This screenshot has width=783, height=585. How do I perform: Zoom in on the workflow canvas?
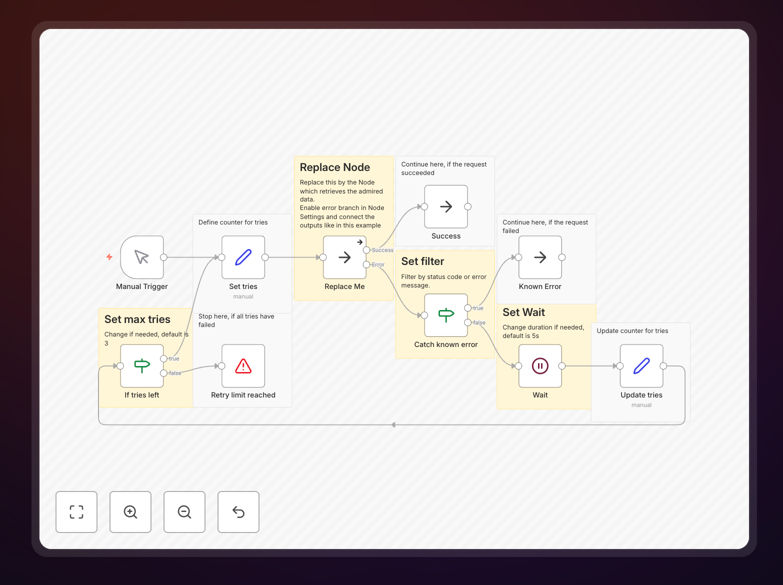click(130, 512)
